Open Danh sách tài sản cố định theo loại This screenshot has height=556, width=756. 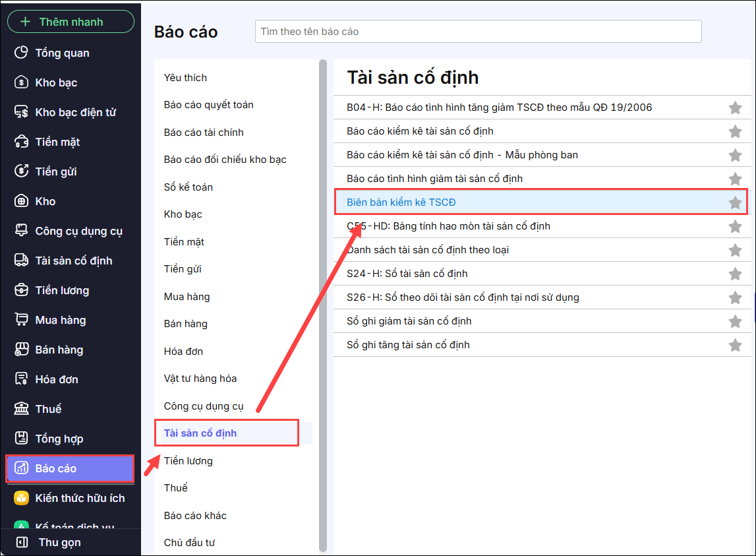[x=428, y=249]
